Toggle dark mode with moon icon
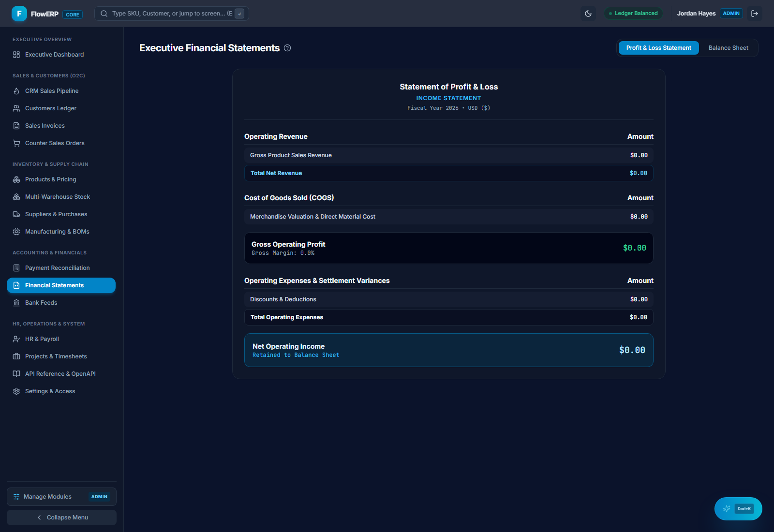 coord(588,14)
